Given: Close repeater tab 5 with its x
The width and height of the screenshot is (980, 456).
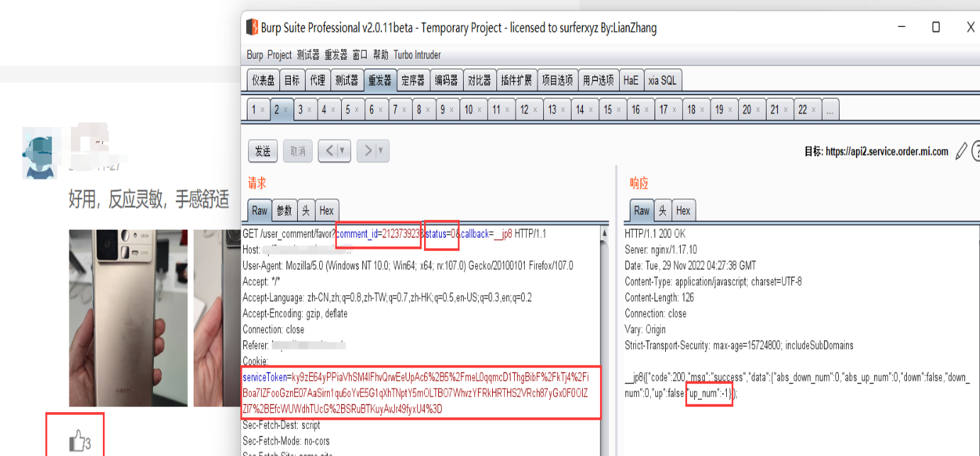Looking at the screenshot, I should 357,110.
